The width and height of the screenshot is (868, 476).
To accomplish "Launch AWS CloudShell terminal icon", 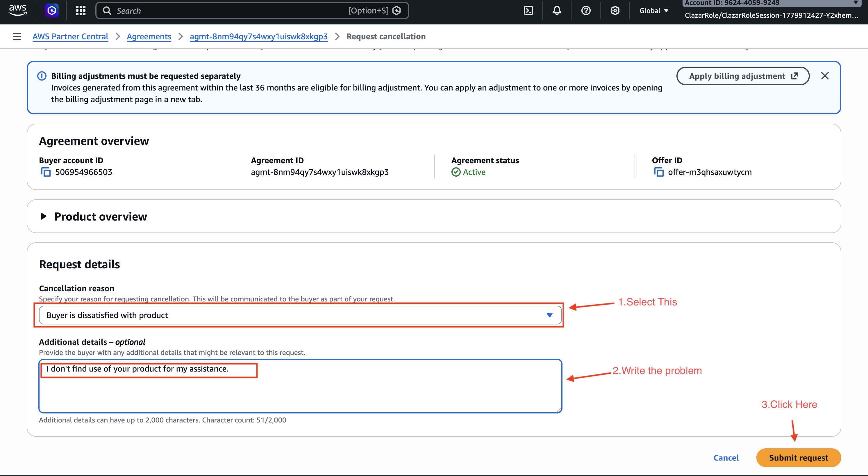I will point(528,11).
